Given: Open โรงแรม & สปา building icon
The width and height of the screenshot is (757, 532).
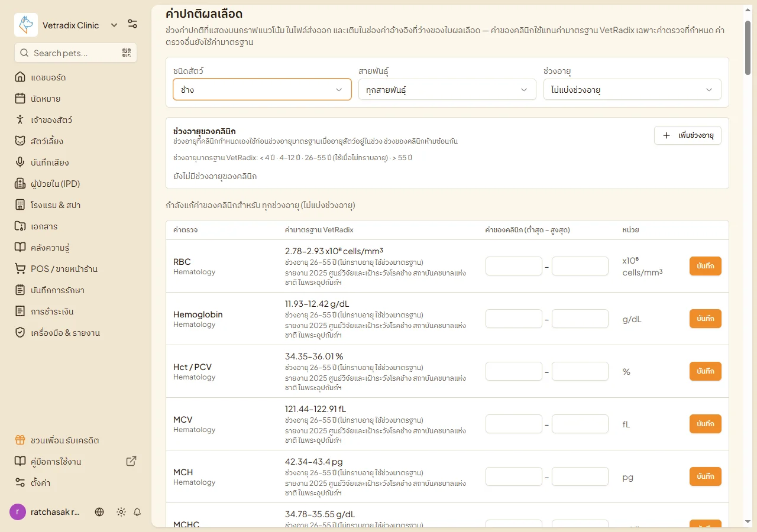Looking at the screenshot, I should click(x=20, y=205).
